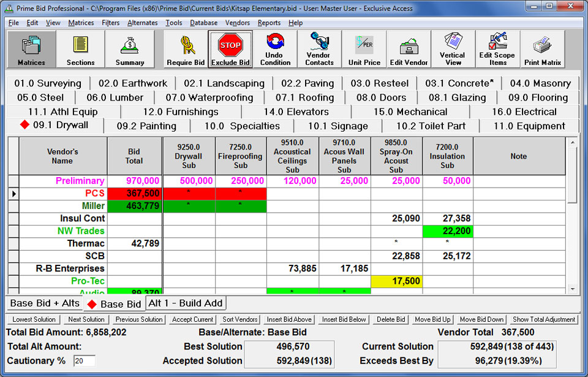Click the Lowest Solution button
The height and width of the screenshot is (377, 588).
click(34, 319)
